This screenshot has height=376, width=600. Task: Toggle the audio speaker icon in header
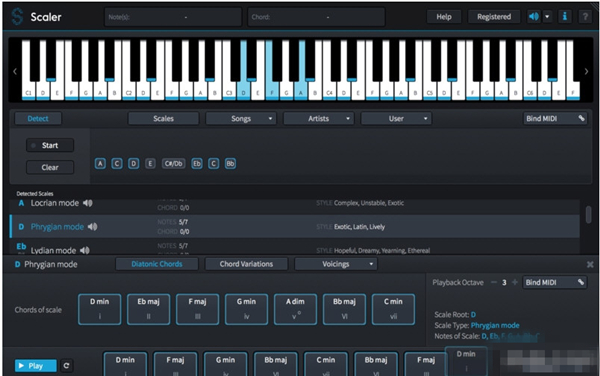pos(534,16)
